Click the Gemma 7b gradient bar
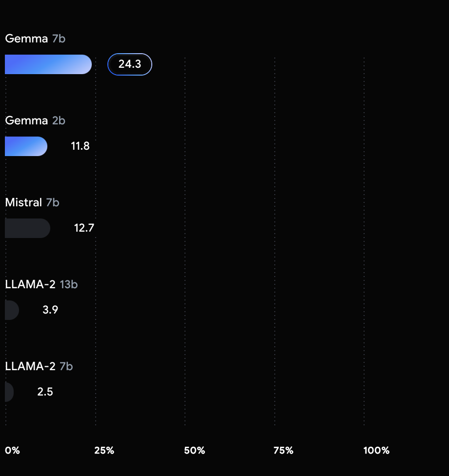Viewport: 449px width, 476px height. [48, 64]
